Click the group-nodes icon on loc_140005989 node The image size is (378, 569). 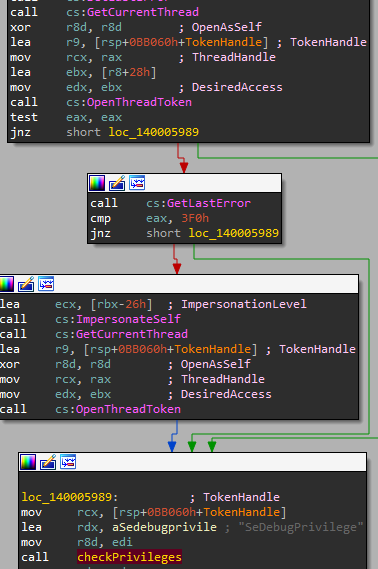point(68,462)
